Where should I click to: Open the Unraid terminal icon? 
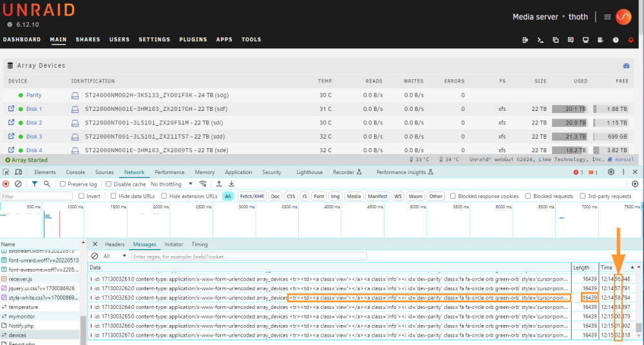coord(540,40)
